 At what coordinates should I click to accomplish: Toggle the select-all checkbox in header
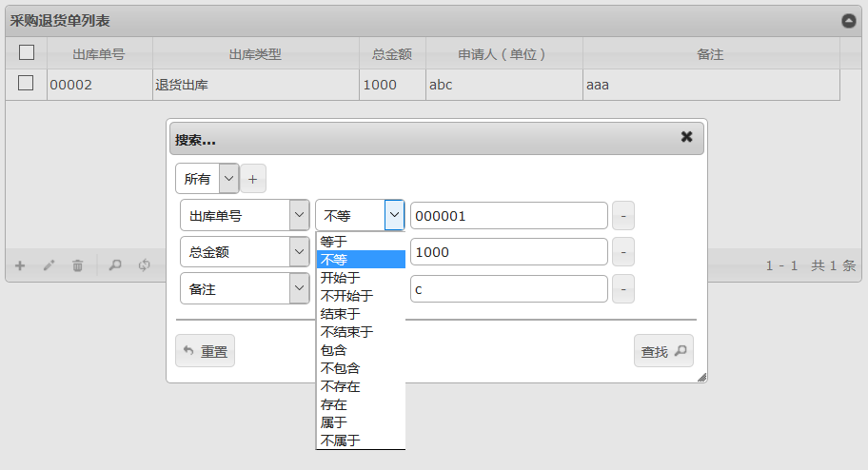click(x=27, y=53)
